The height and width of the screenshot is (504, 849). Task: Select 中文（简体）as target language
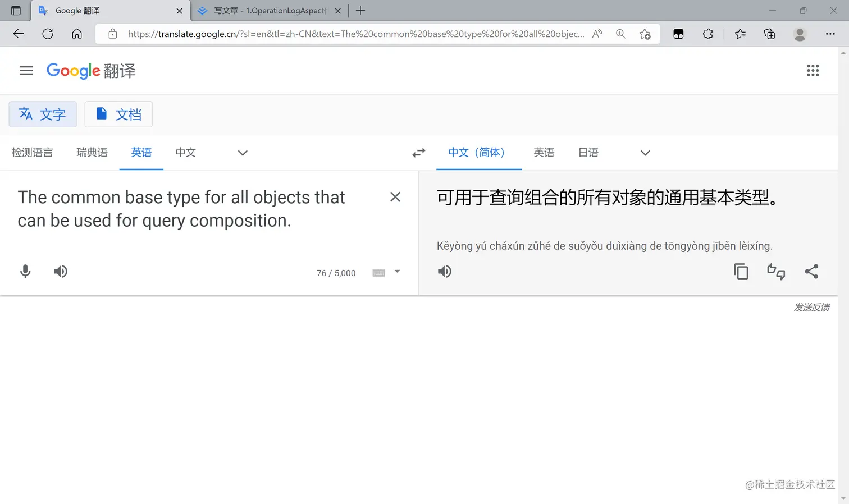point(479,153)
